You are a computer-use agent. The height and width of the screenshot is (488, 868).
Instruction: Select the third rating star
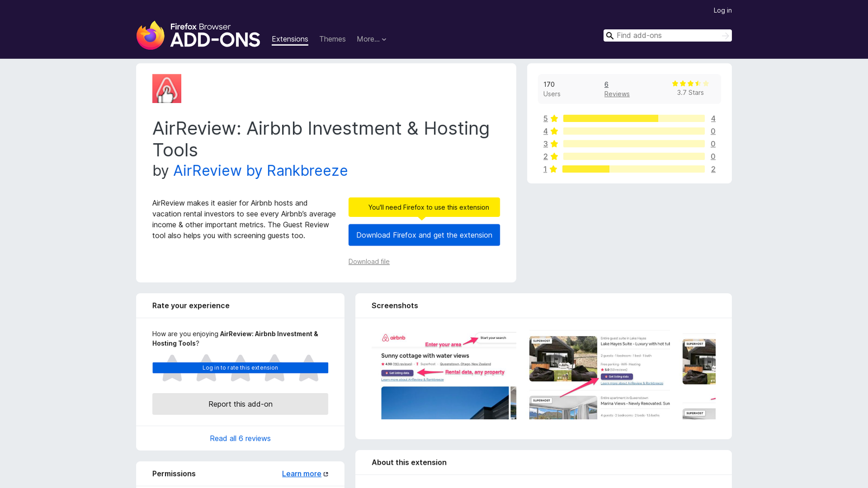point(240,368)
